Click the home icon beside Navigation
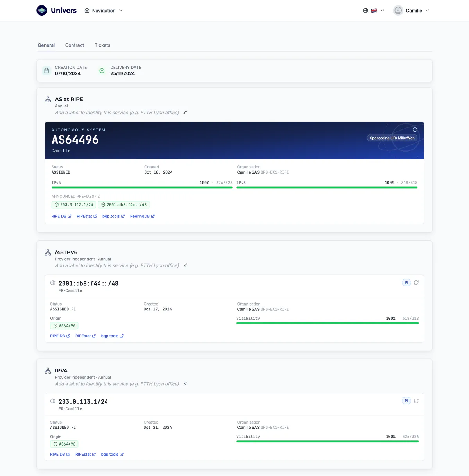The image size is (469, 476). point(87,11)
